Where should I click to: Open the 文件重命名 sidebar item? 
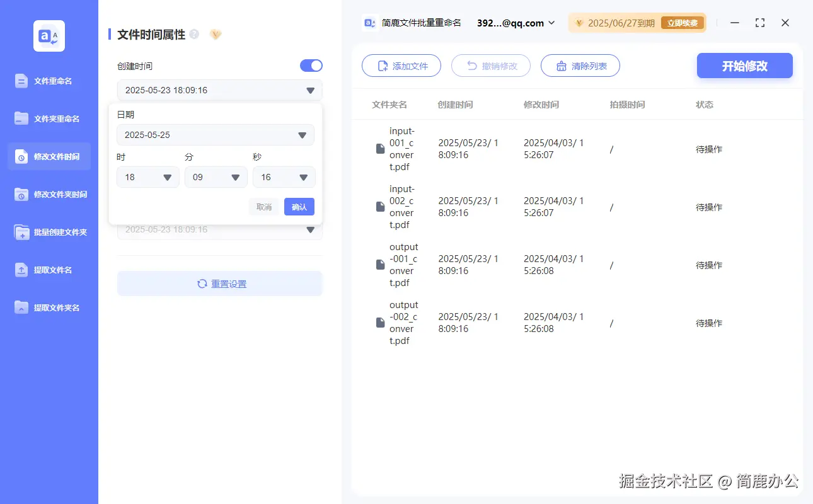(x=49, y=81)
